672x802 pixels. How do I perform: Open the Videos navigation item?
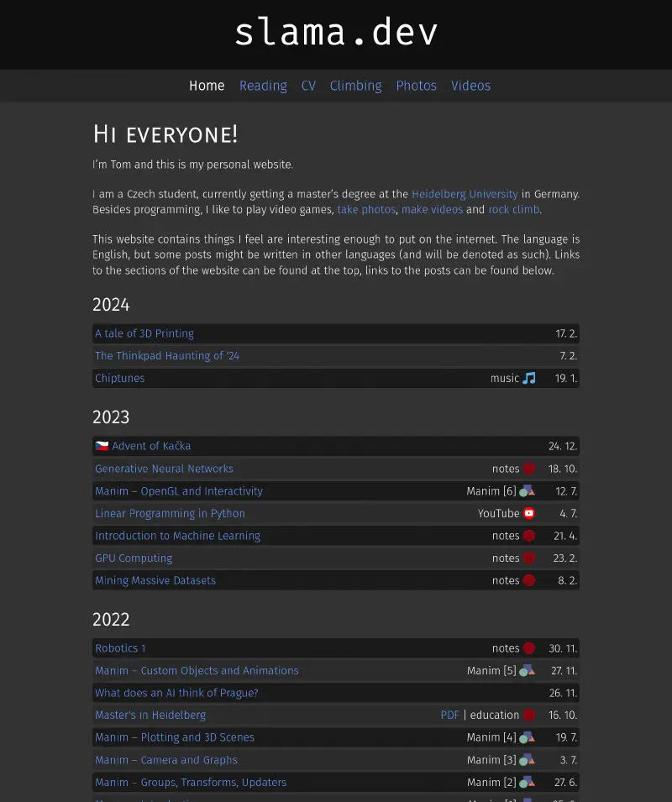tap(470, 86)
